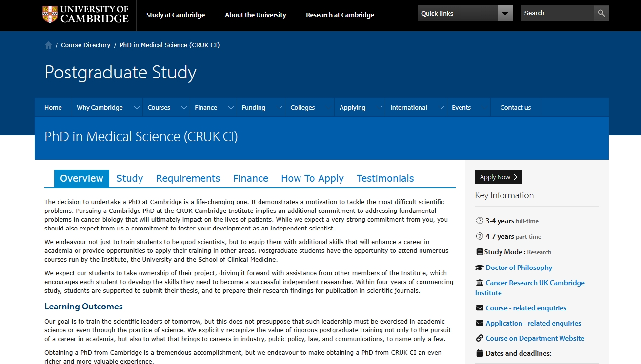Expand the Why Cambridge menu chevron
The height and width of the screenshot is (364, 641).
(x=137, y=108)
